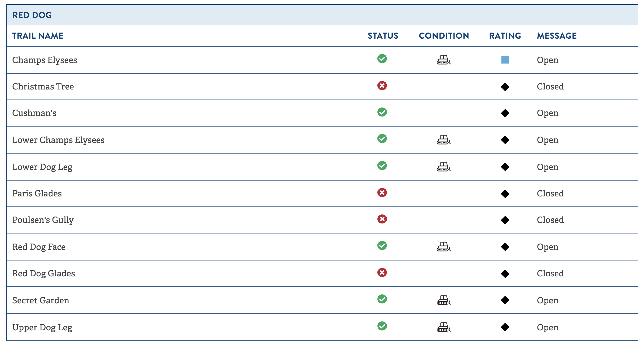Viewport: 644px width, 351px height.
Task: Click the groomed snowcat icon for Secret Garden
Action: point(444,300)
